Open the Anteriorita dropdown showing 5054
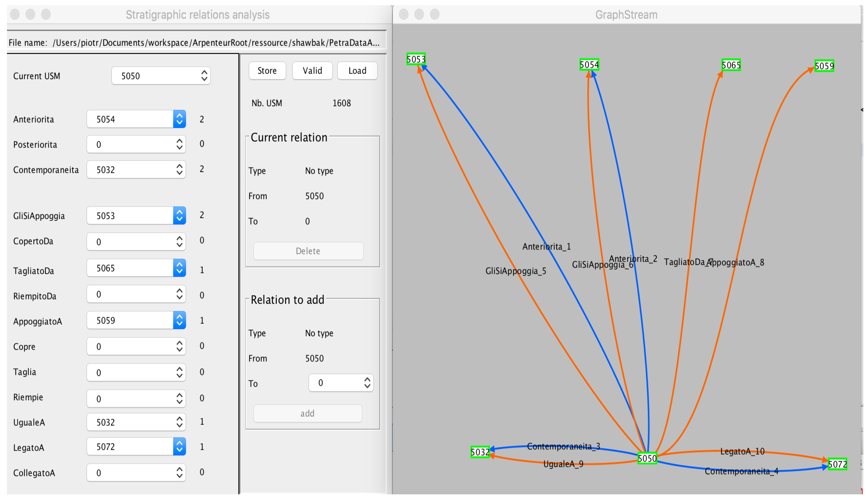Viewport: 868px width, 499px height. coord(179,119)
